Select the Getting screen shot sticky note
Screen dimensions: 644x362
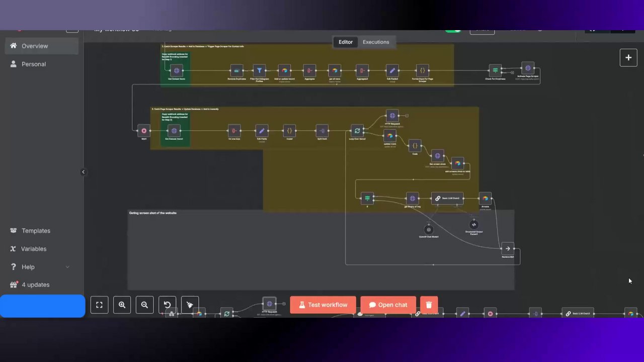(321, 250)
